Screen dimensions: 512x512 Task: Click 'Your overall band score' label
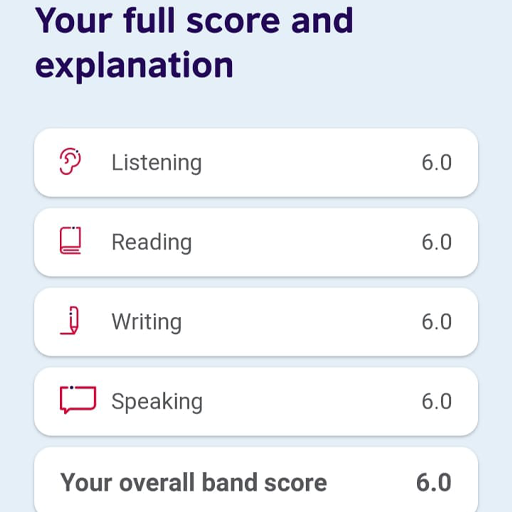pyautogui.click(x=193, y=482)
